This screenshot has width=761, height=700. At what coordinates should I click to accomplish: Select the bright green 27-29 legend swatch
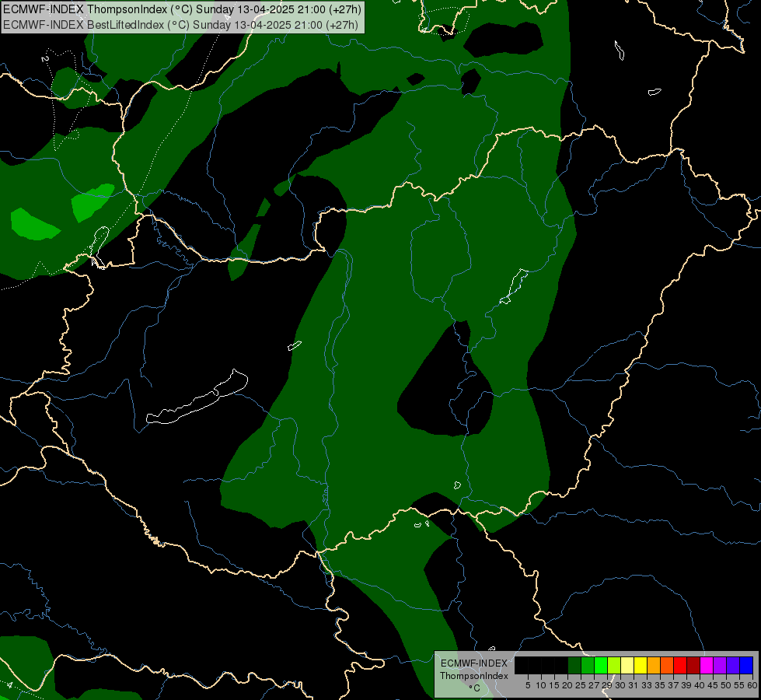601,665
